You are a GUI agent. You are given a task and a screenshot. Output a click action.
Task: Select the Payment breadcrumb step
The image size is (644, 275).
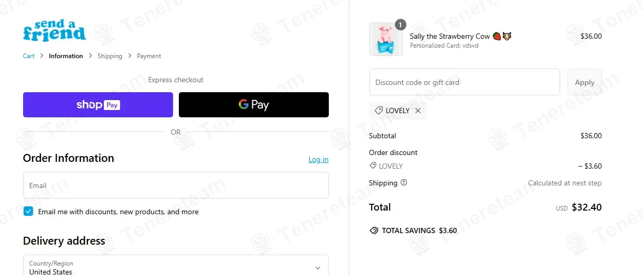(x=149, y=56)
